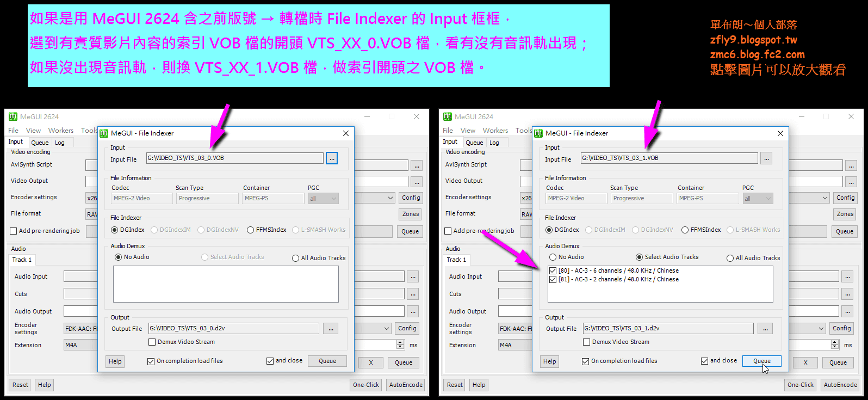Image resolution: width=868 pixels, height=400 pixels.
Task: Close the left File Indexer dialog
Action: tap(346, 133)
